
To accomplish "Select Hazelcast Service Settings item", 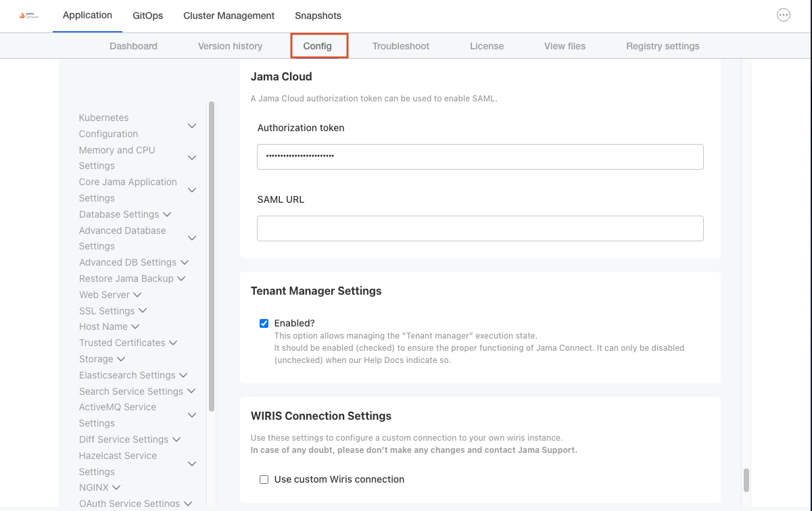I will tap(118, 464).
